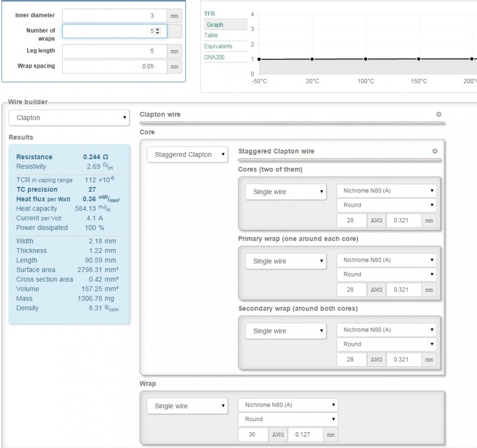The height and width of the screenshot is (448, 477).
Task: Switch to the Graph view tab
Action: [226, 25]
